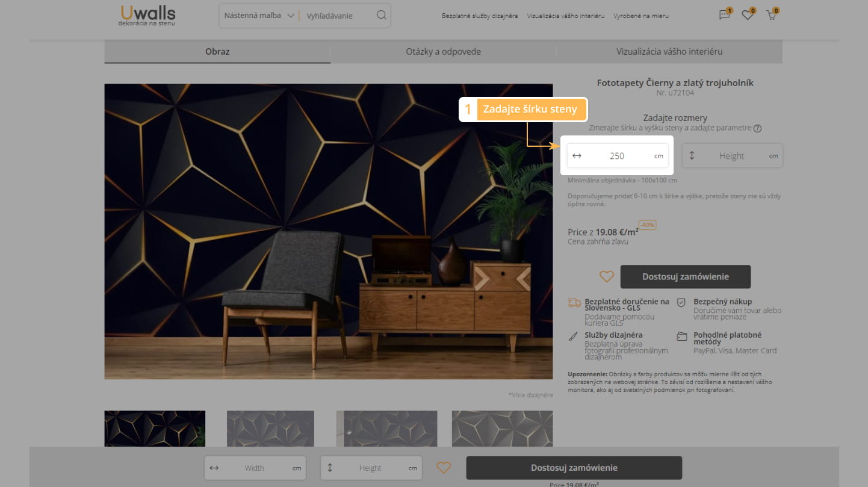Click the Uwalls logo
Image resolution: width=868 pixels, height=487 pixels.
point(147,15)
